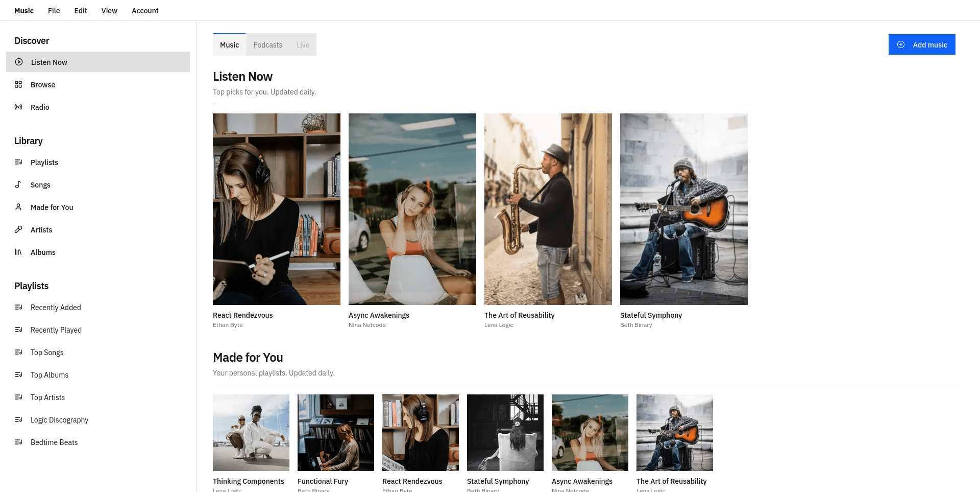Click the Artists microphone icon

pyautogui.click(x=18, y=229)
